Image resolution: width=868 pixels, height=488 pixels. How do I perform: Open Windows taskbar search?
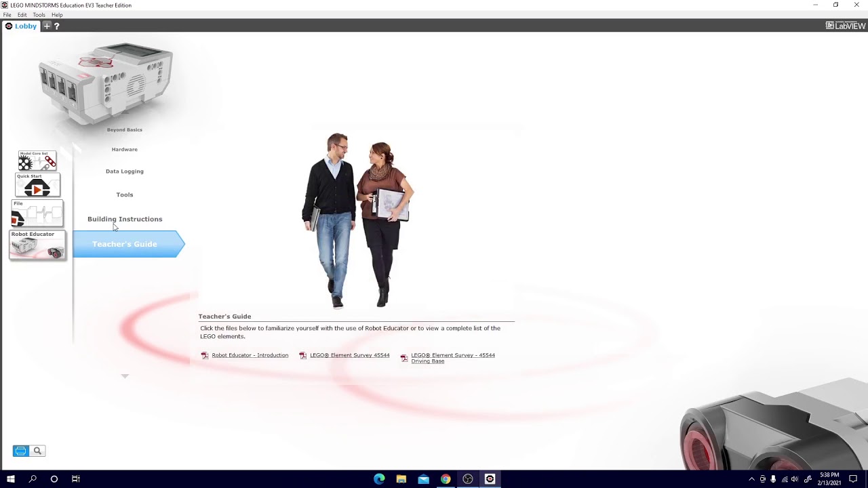(x=33, y=479)
